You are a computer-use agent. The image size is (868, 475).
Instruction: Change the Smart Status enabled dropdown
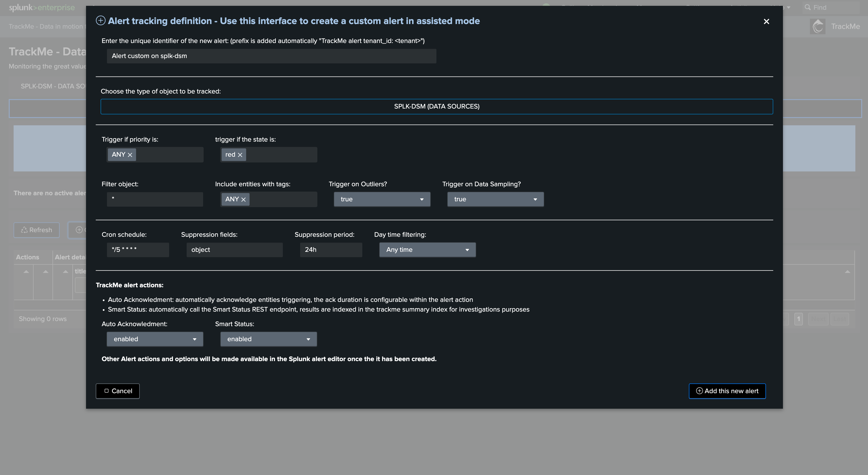coord(268,339)
